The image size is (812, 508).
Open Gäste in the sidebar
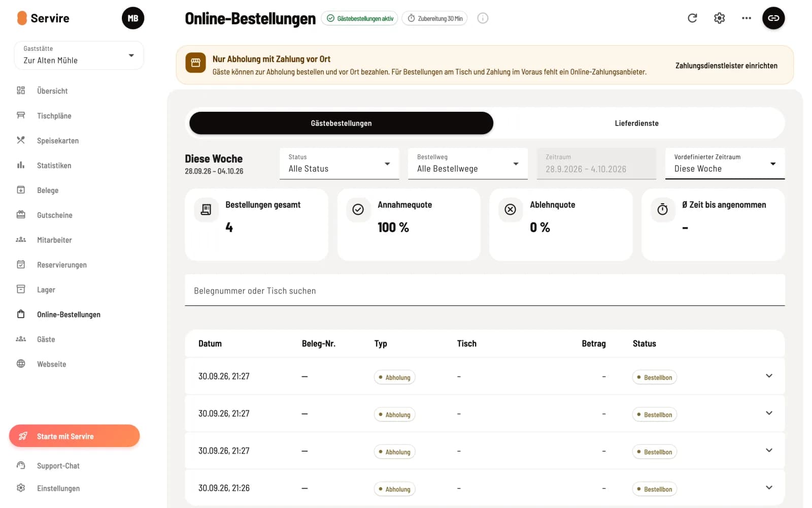coord(46,339)
